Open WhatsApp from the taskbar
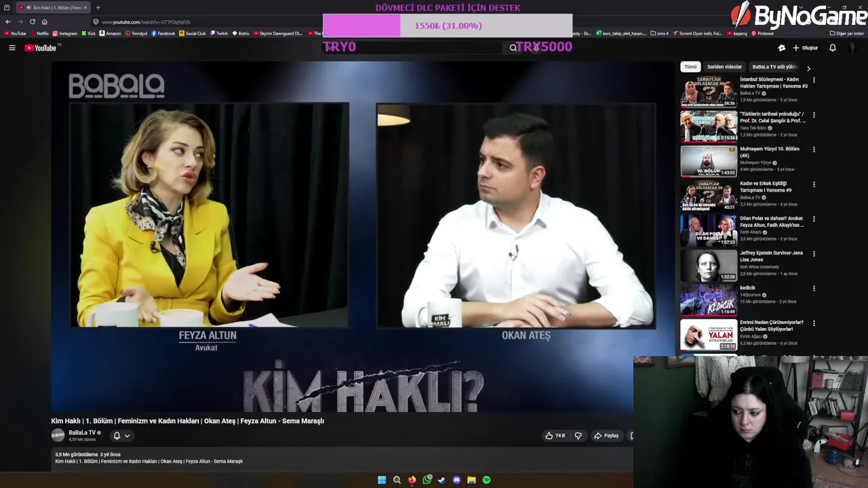The height and width of the screenshot is (488, 868). (x=427, y=480)
